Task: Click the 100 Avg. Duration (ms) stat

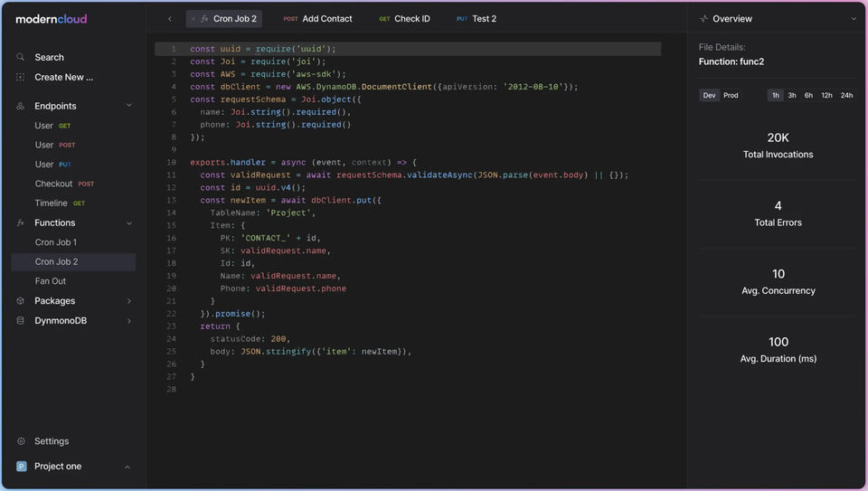Action: click(778, 350)
